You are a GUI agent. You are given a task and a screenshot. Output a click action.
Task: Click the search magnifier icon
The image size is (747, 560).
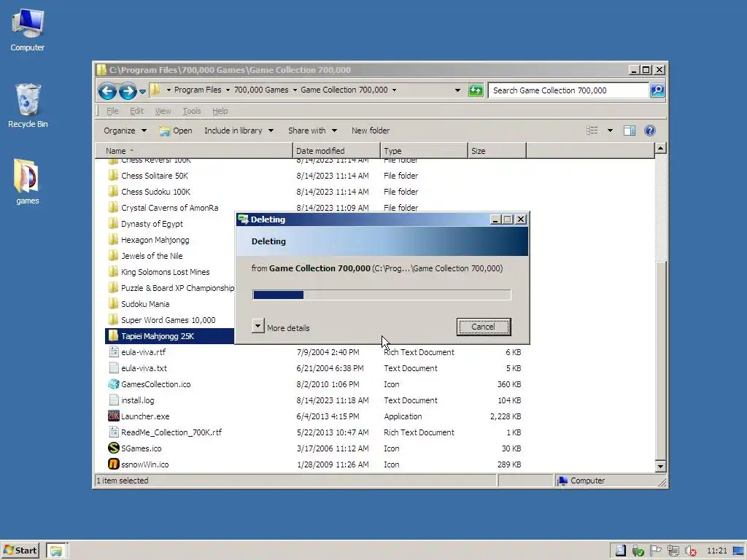pyautogui.click(x=657, y=90)
